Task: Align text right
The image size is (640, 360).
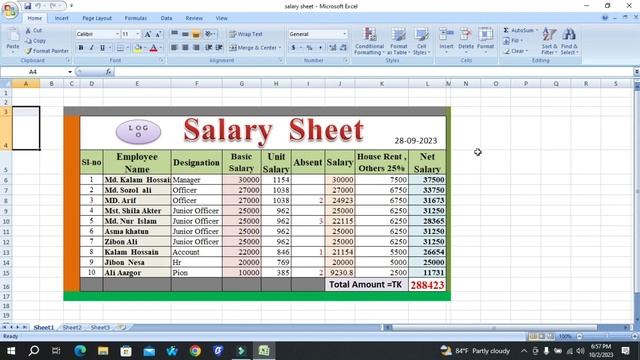Action: [x=196, y=48]
